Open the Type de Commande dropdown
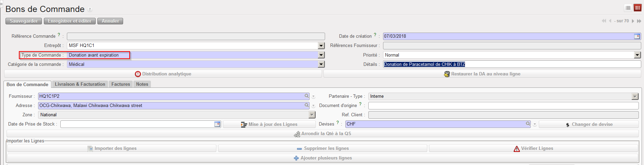Screen dimensions: 644x165 (x=321, y=55)
